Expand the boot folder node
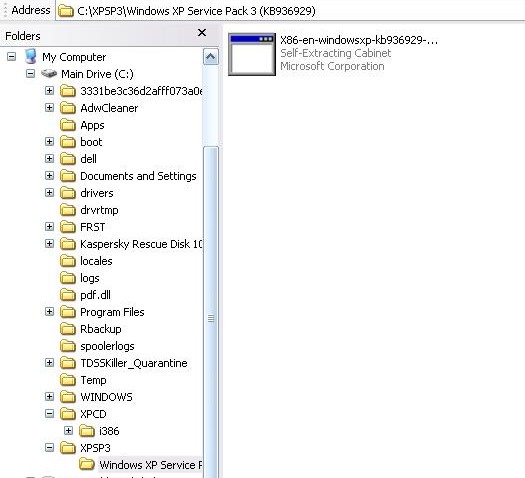525x478 pixels. tap(49, 142)
